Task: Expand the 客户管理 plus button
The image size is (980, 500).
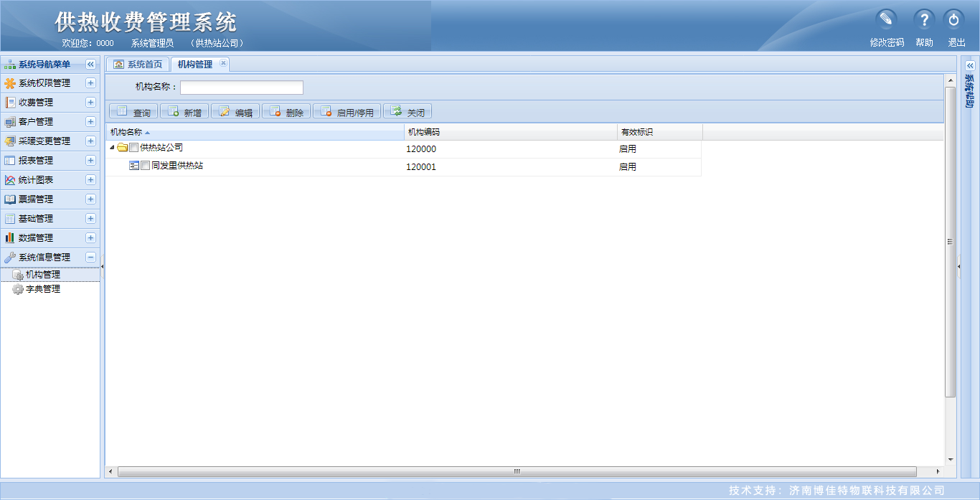Action: tap(91, 122)
